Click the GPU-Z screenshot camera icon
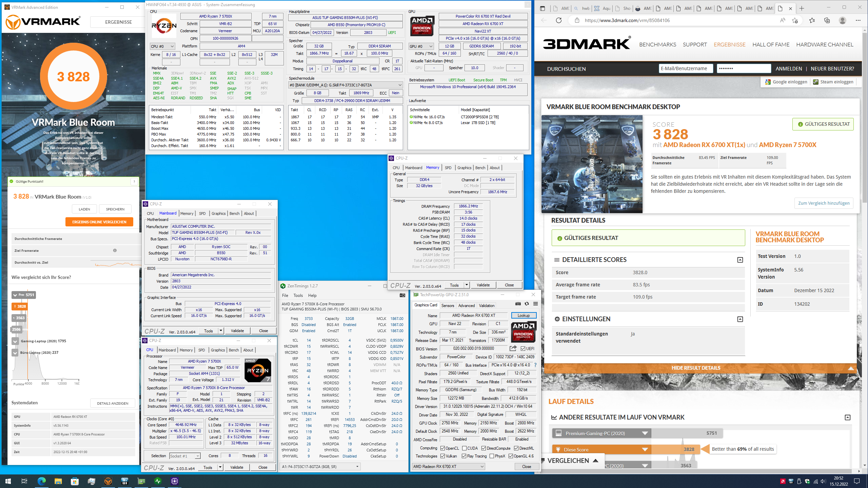 coord(518,304)
